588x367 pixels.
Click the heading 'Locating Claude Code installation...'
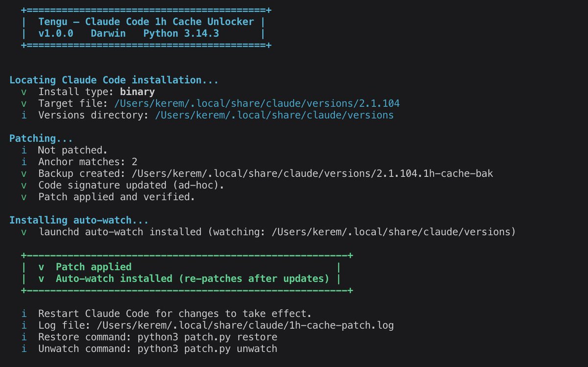click(114, 80)
